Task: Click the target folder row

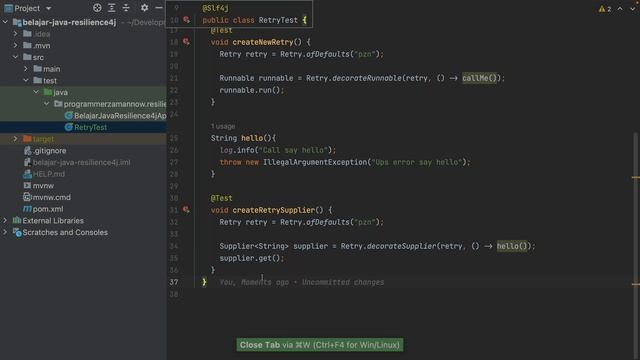Action: [x=83, y=139]
